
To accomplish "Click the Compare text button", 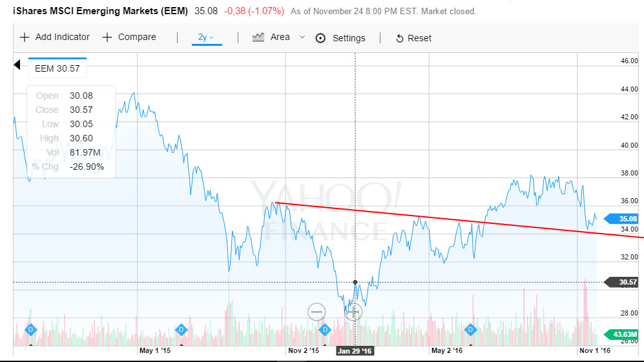I will (x=137, y=37).
